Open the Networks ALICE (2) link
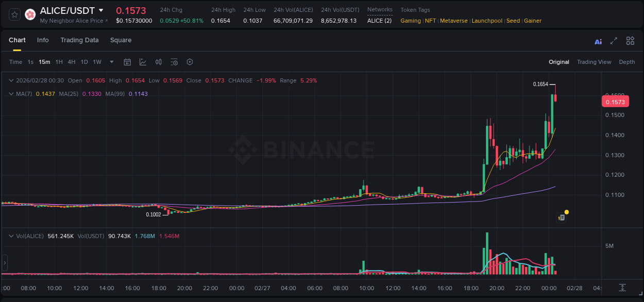Screen dimensions: 644x302 [x=379, y=21]
